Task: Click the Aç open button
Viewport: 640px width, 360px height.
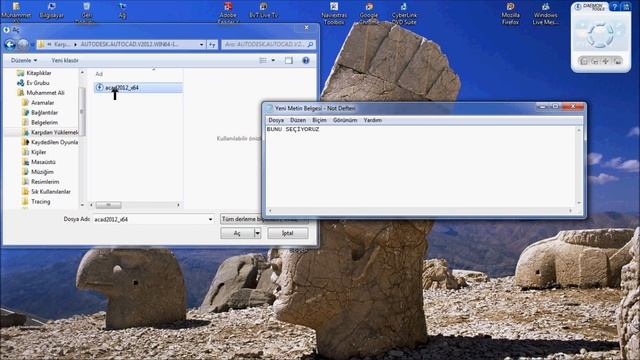Action: click(237, 233)
